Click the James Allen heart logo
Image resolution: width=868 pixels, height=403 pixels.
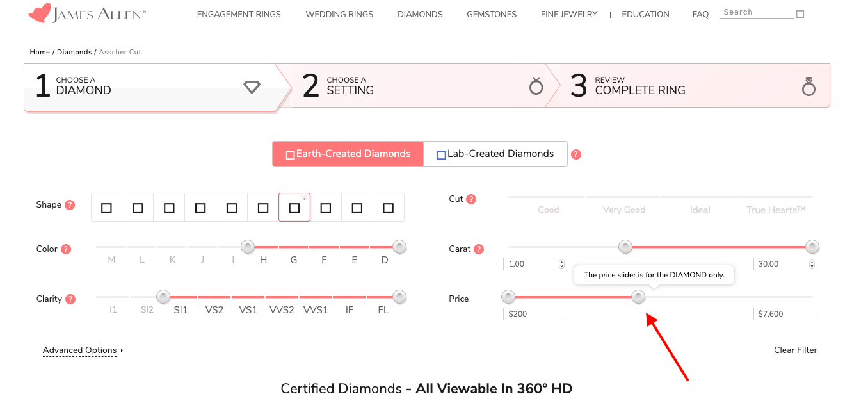(39, 13)
